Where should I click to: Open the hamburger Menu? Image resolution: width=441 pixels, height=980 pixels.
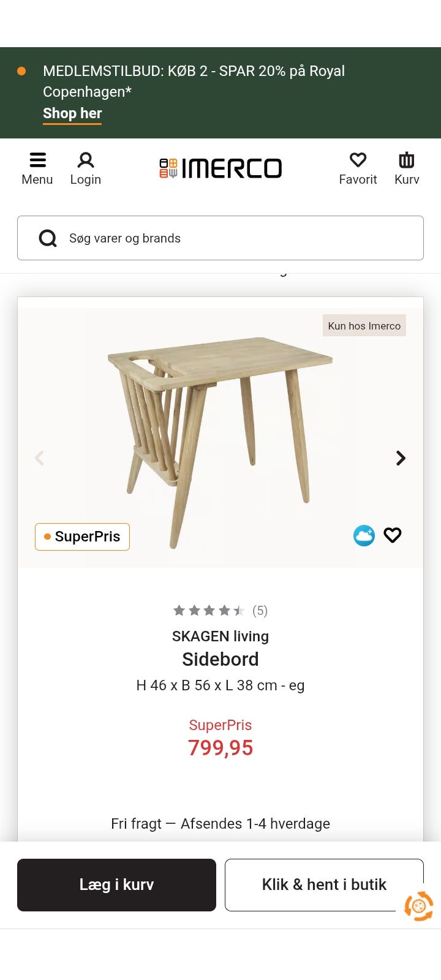point(37,168)
